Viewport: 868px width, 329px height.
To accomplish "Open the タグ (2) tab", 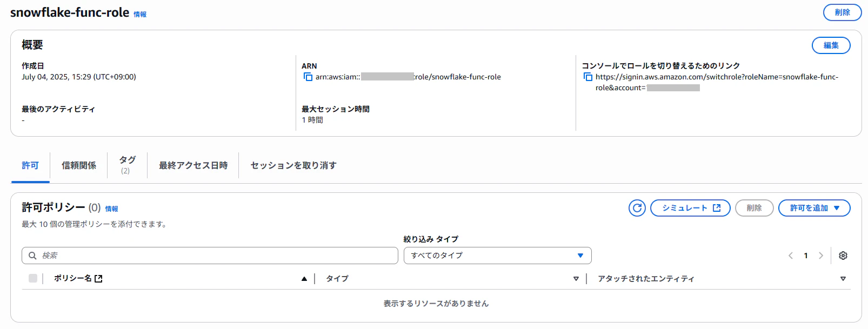I will pos(127,165).
